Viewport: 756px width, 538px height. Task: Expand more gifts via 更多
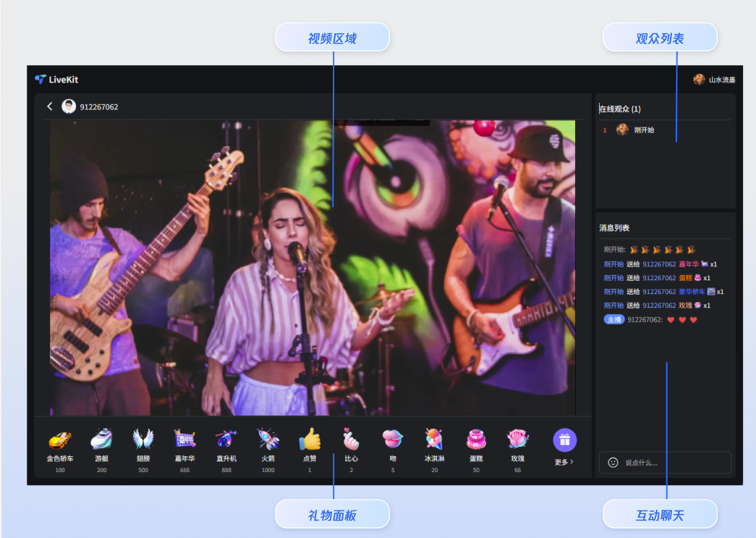(x=564, y=462)
